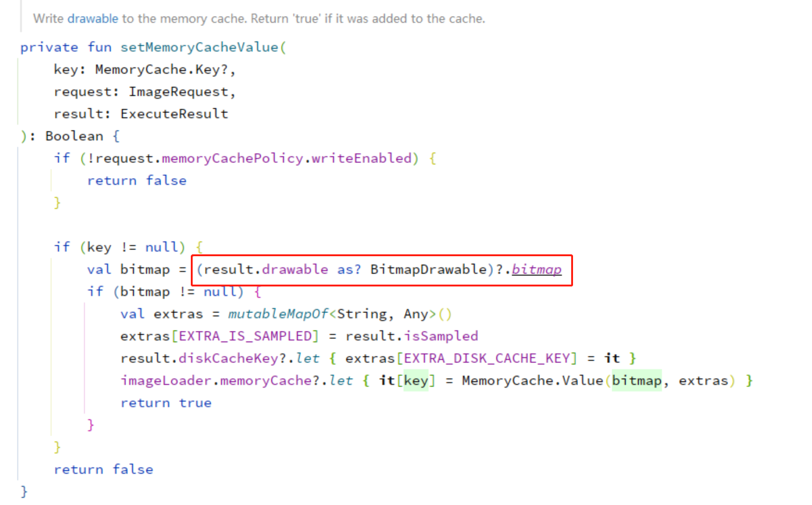The image size is (812, 505).
Task: Select the Boolean return type of the function
Action: click(x=75, y=136)
